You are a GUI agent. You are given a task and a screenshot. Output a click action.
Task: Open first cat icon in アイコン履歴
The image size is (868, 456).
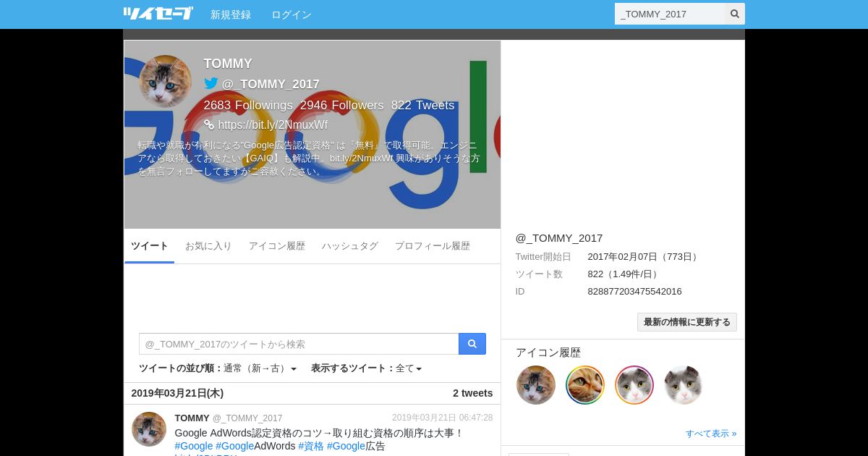(536, 385)
